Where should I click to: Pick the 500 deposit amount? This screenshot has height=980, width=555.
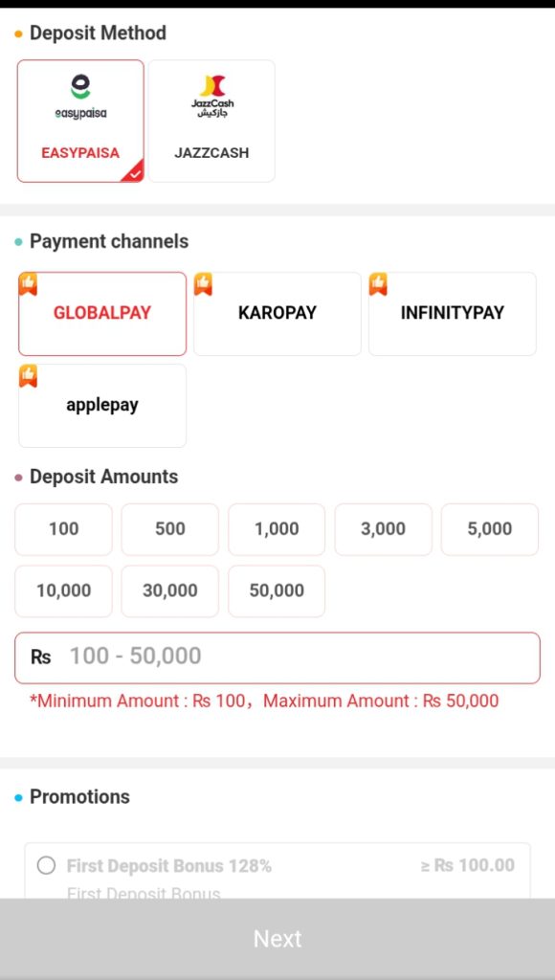pyautogui.click(x=170, y=529)
